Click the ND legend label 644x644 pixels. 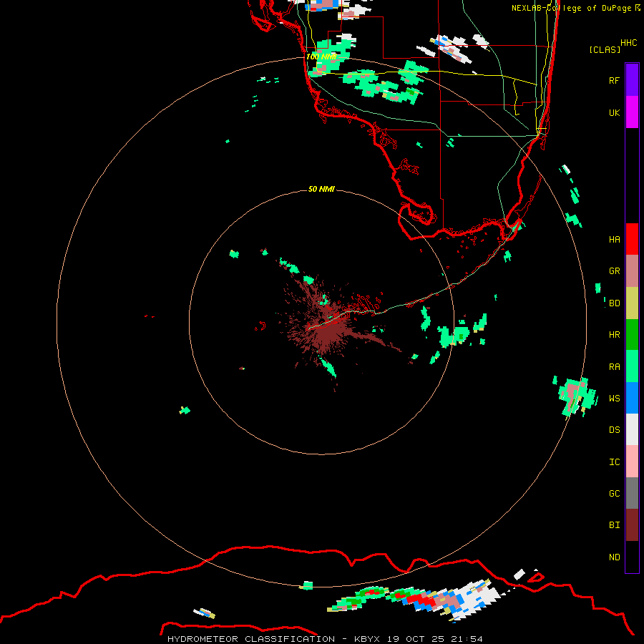[x=614, y=557]
